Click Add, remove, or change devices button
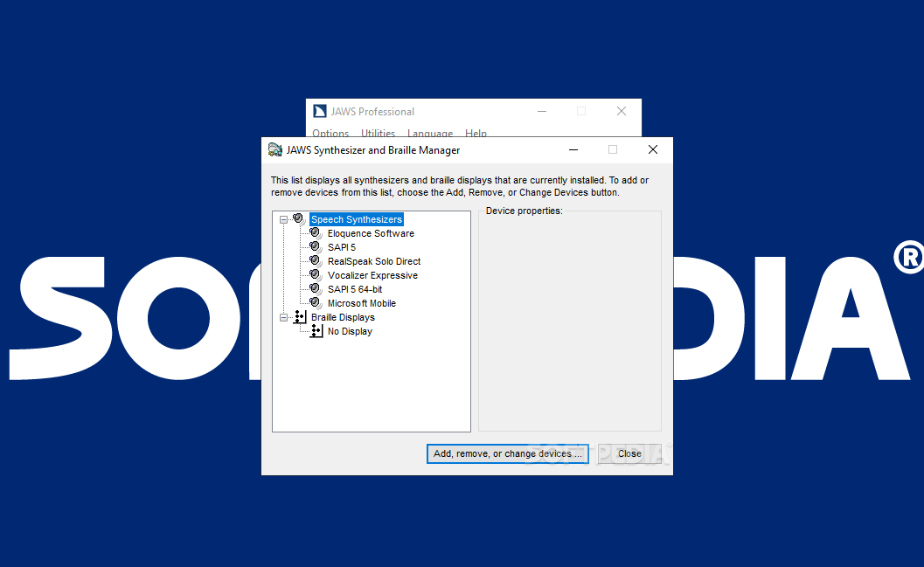This screenshot has width=924, height=567. [507, 453]
